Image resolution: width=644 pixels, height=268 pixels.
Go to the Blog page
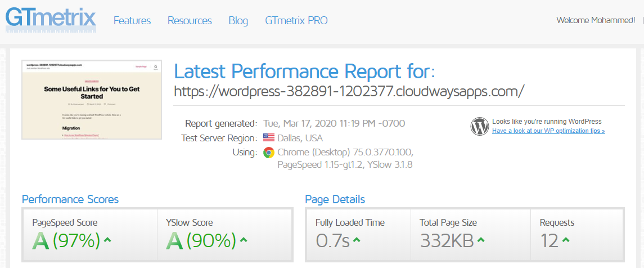(x=238, y=21)
